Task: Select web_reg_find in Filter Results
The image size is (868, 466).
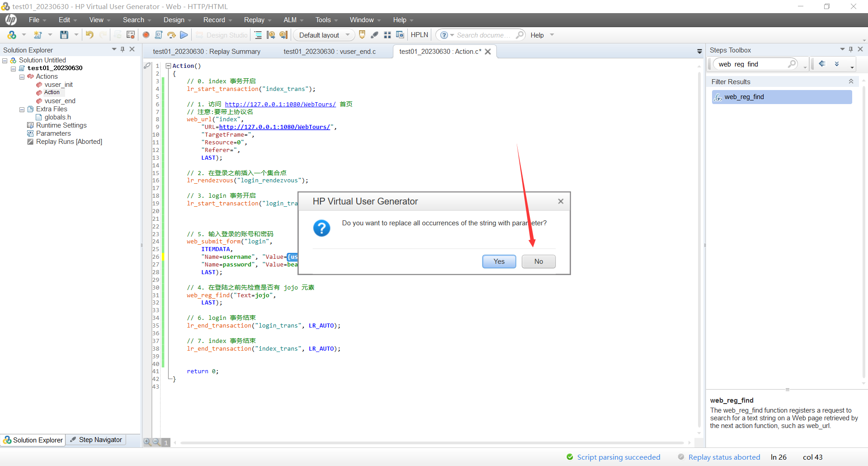Action: (x=782, y=97)
